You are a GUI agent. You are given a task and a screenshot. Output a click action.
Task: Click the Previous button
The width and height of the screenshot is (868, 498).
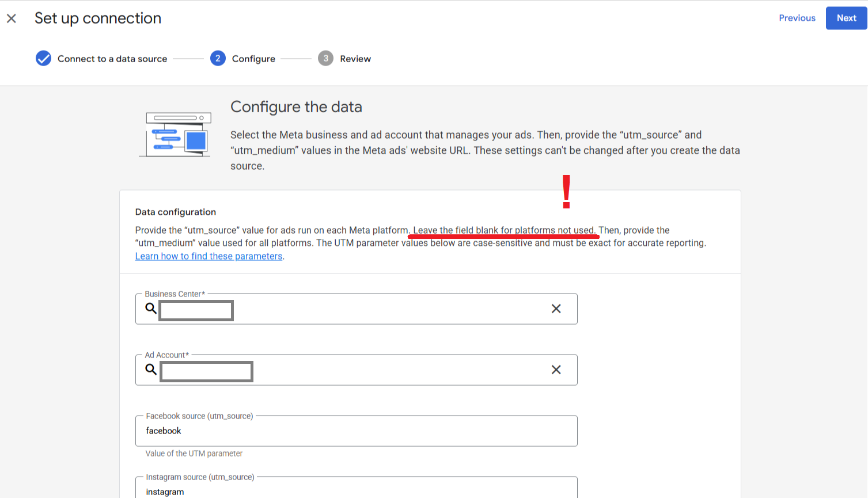797,18
